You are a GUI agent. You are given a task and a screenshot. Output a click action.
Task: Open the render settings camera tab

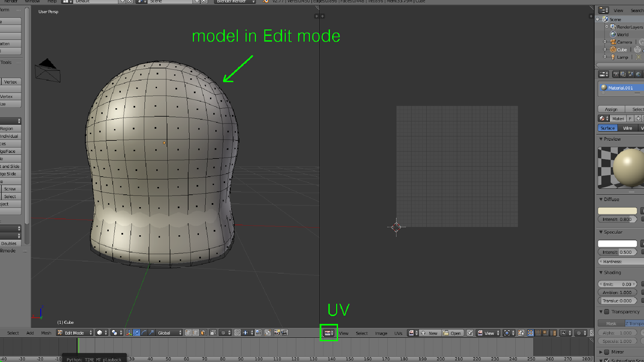click(616, 74)
